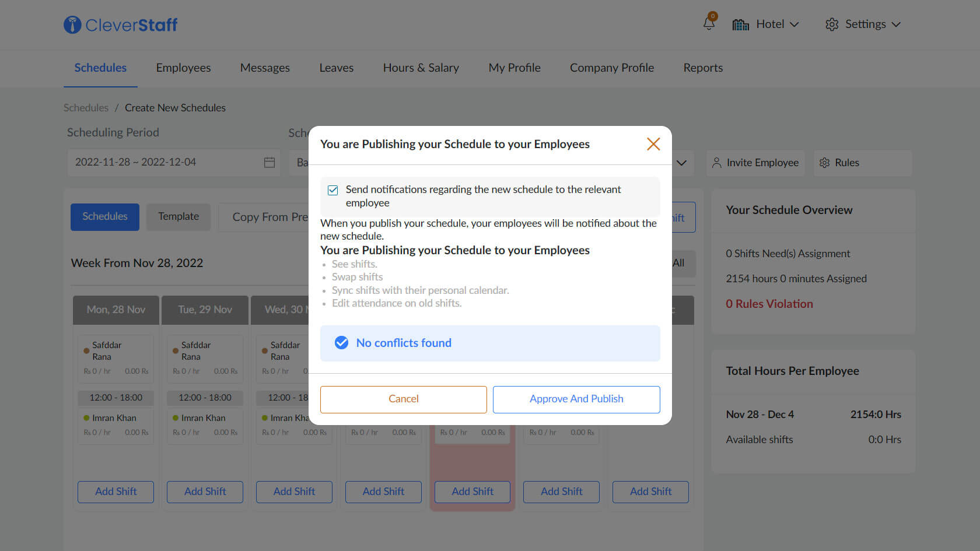Cancel the publish dialog

pos(403,399)
